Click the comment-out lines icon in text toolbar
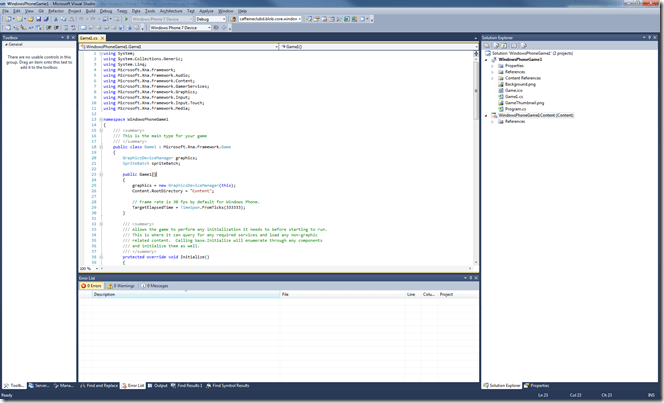Viewport: 664px width, 403px height. click(66, 28)
